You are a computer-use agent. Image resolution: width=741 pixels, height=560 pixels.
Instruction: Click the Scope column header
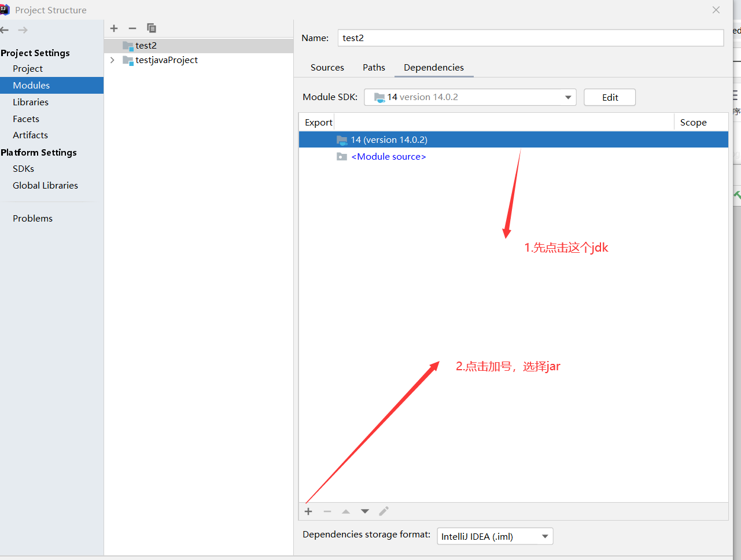[x=694, y=123]
